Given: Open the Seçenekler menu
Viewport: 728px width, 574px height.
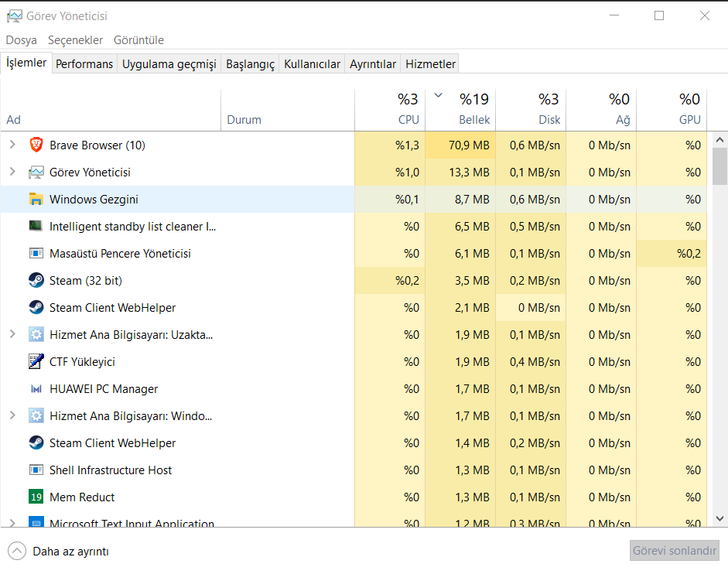Looking at the screenshot, I should click(x=75, y=40).
